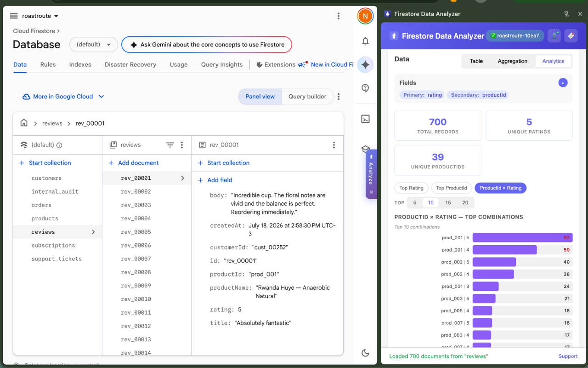Image resolution: width=588 pixels, height=368 pixels.
Task: Close the Analyze side tab with its X
Action: tap(372, 192)
